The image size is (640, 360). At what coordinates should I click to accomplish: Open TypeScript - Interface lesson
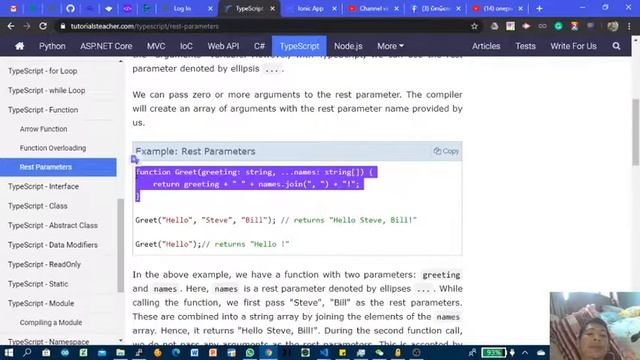point(43,187)
